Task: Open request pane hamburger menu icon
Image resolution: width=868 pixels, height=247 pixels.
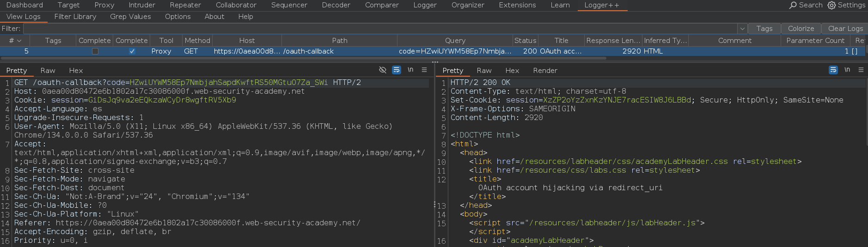Action: point(424,70)
